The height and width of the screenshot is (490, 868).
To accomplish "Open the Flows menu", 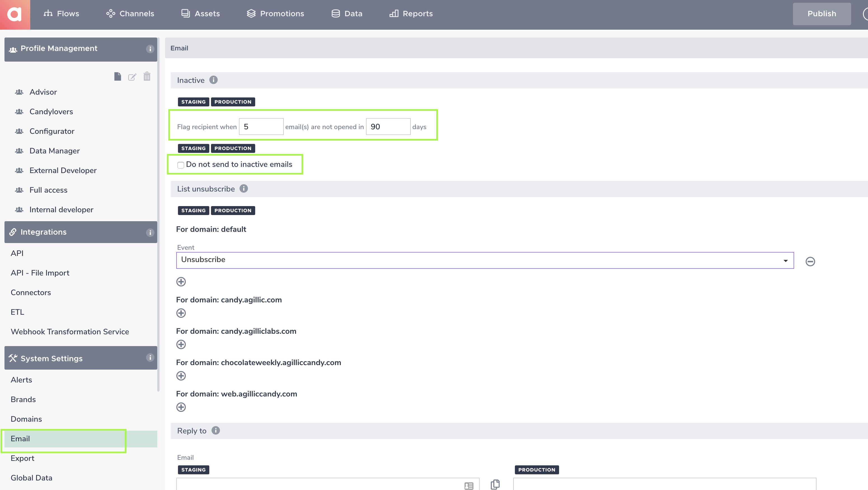I will pos(61,14).
